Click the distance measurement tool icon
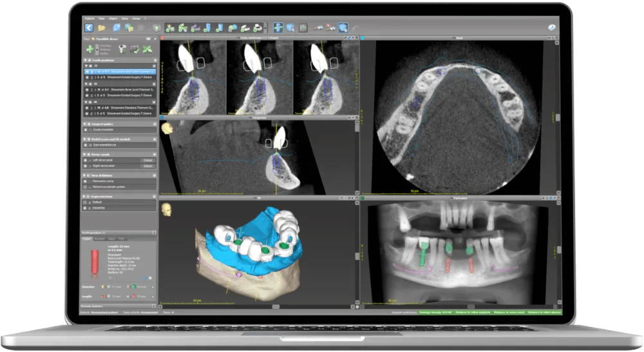644x352 pixels. point(318,28)
